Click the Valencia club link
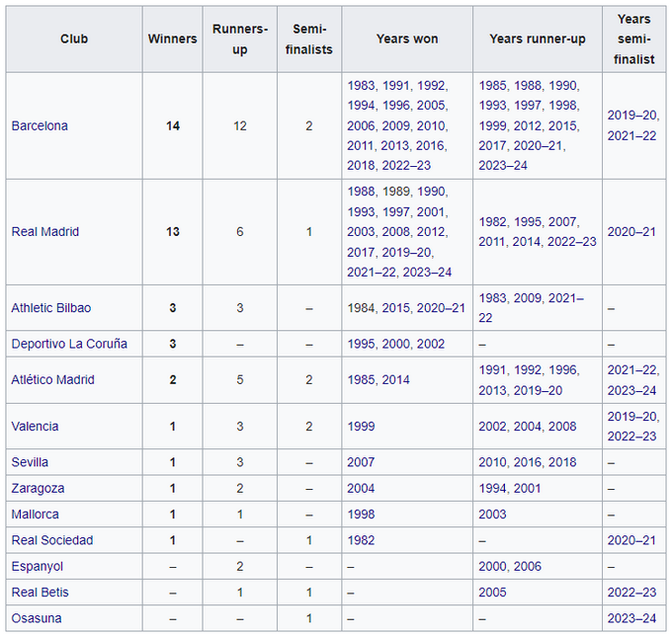 click(x=35, y=427)
